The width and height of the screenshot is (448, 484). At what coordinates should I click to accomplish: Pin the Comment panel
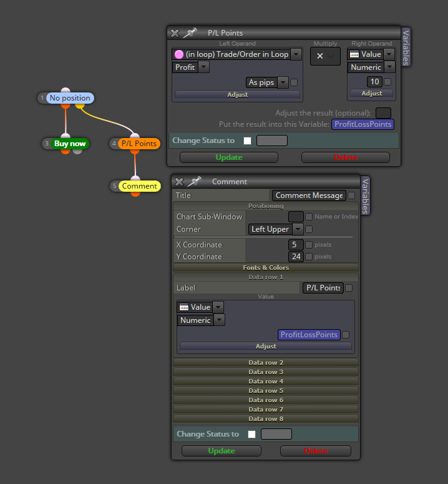[x=194, y=182]
